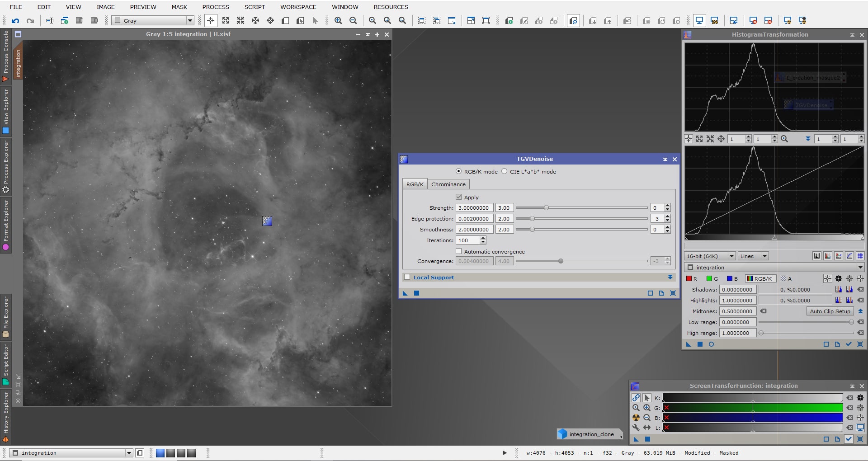Open the 16-bit (64K) resolution dropdown
This screenshot has width=868, height=461.
710,256
